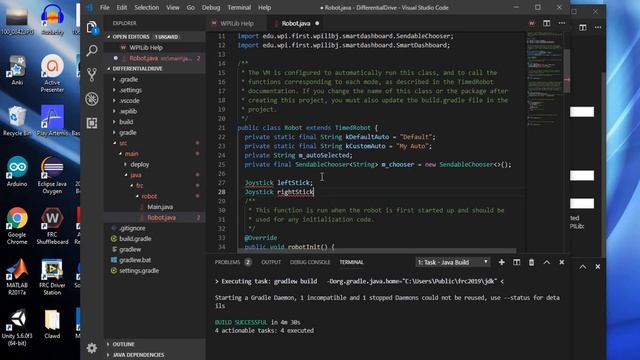Select terminal task dropdown Java Build
The height and width of the screenshot is (360, 640).
click(452, 262)
